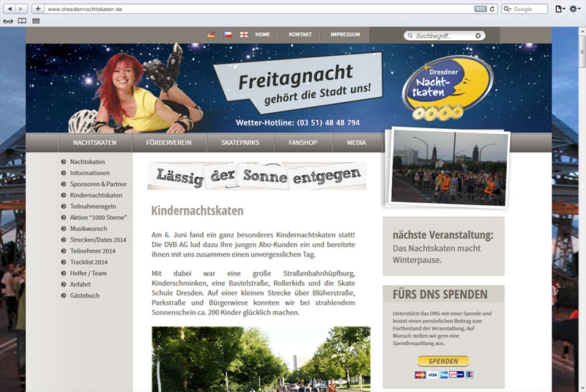Go back with the browser back arrow
Viewport: 586px width, 392px height.
tap(10, 9)
